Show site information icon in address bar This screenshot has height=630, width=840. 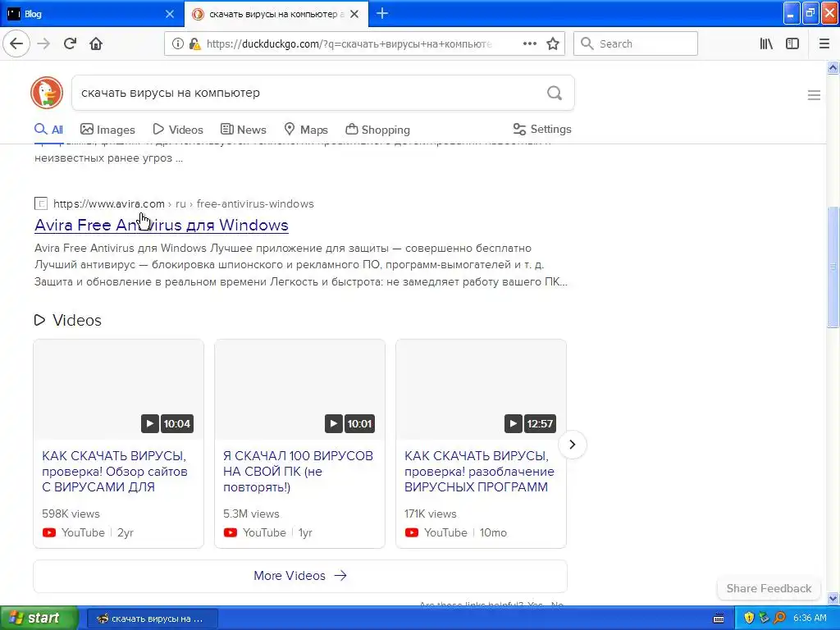point(178,44)
